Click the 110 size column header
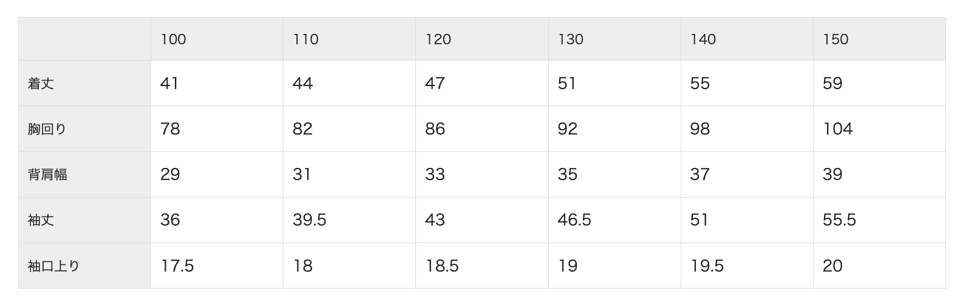Screen dimensions: 980x308 point(305,39)
